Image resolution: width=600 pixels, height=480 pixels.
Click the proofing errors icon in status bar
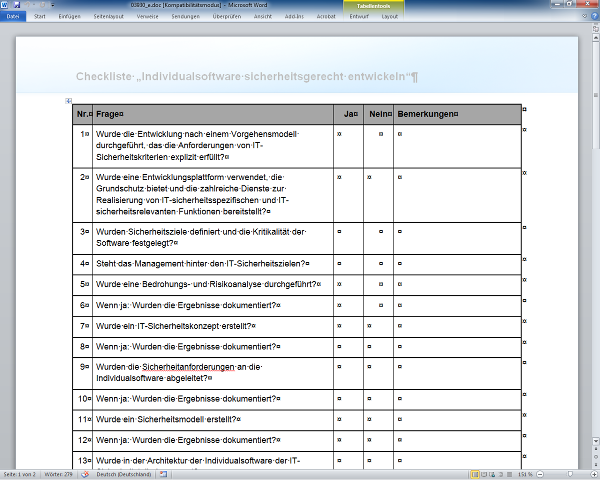[84, 474]
